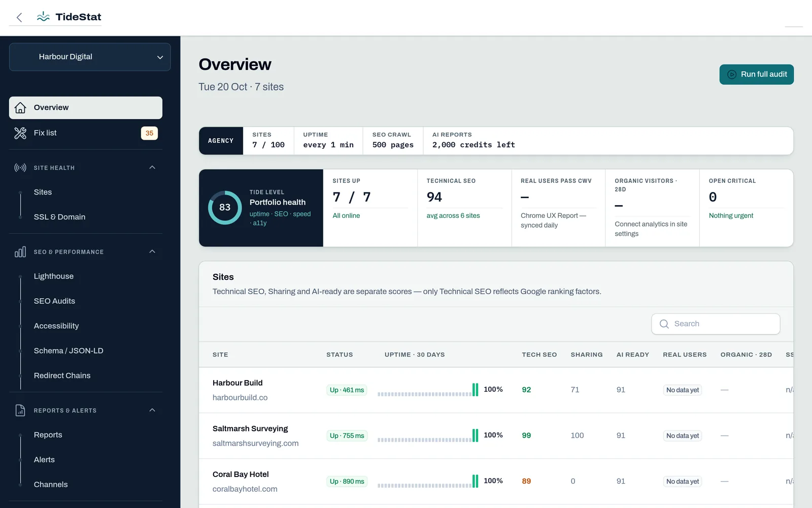The height and width of the screenshot is (508, 812).
Task: Click the Run full audit button
Action: pyautogui.click(x=756, y=75)
